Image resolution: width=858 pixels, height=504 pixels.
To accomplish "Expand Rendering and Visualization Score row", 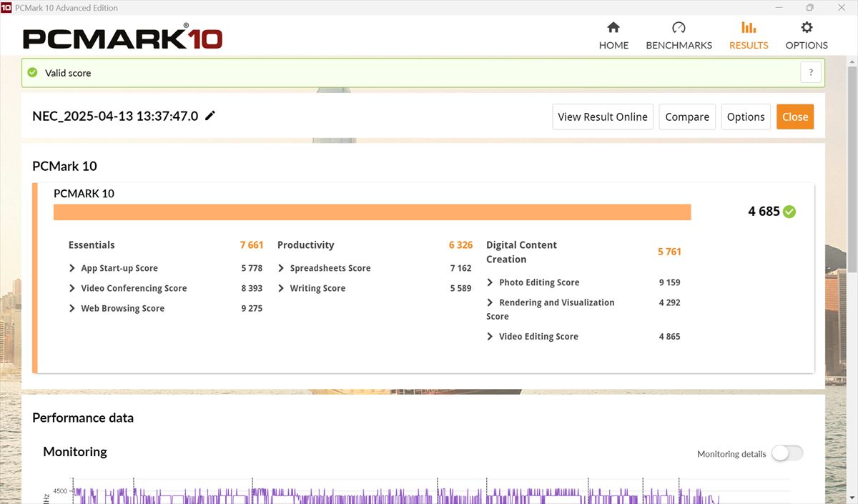I will click(x=490, y=302).
